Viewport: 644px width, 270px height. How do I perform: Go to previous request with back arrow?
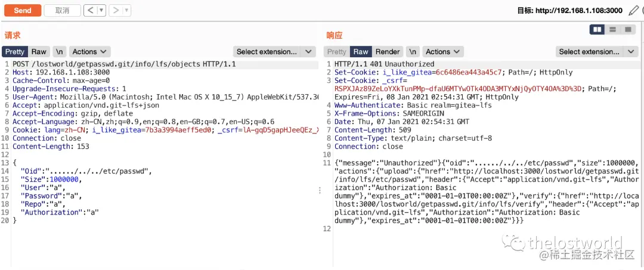point(91,11)
